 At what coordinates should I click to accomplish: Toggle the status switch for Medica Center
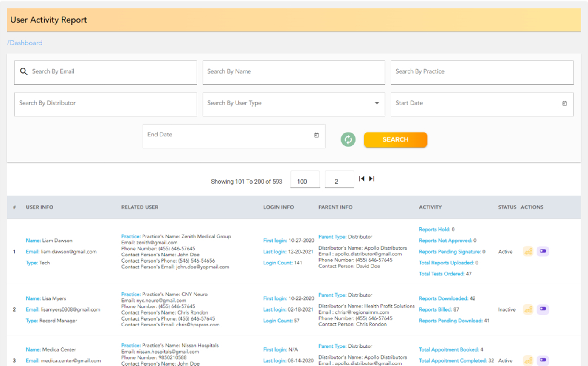click(543, 360)
